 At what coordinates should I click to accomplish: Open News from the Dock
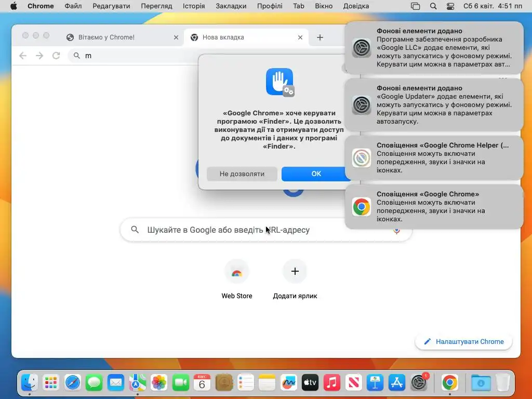pos(353,383)
